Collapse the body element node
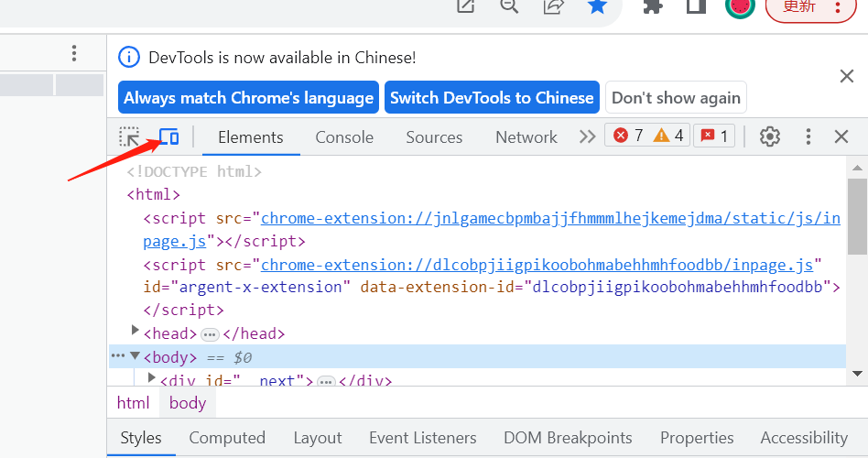Image resolution: width=868 pixels, height=458 pixels. coord(136,355)
